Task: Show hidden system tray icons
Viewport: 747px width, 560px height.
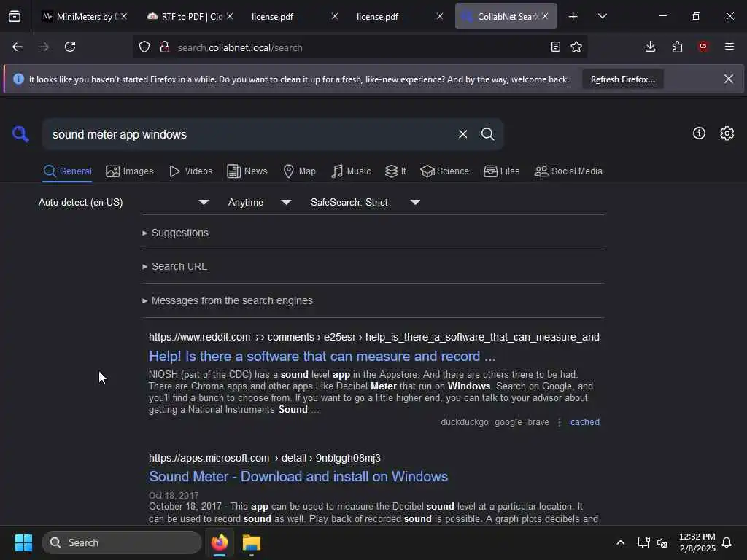Action: [620, 542]
